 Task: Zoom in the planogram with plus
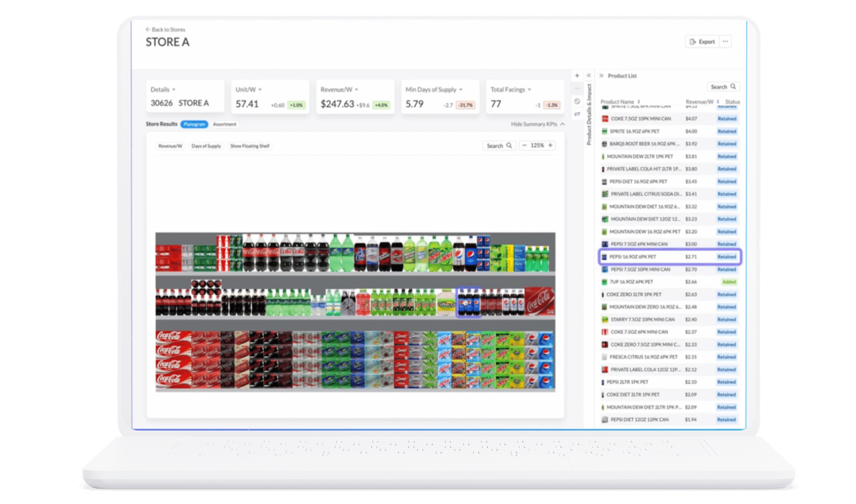coord(550,146)
